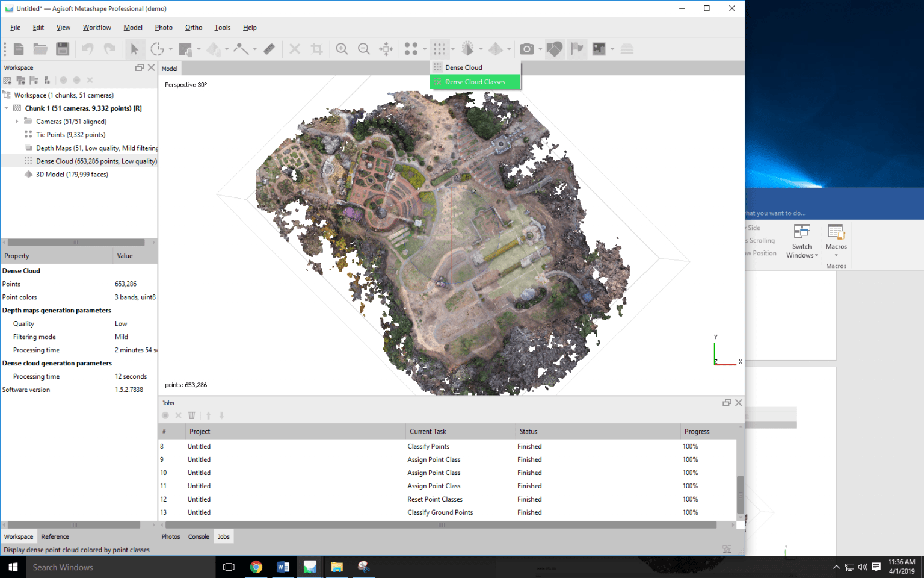
Task: Choose Dense Cloud Classes from the dropdown
Action: click(x=475, y=82)
